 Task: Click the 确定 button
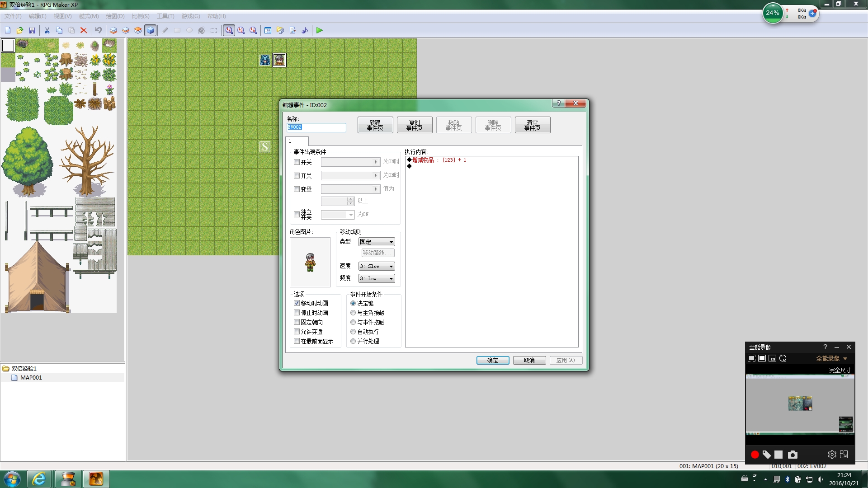coord(493,360)
